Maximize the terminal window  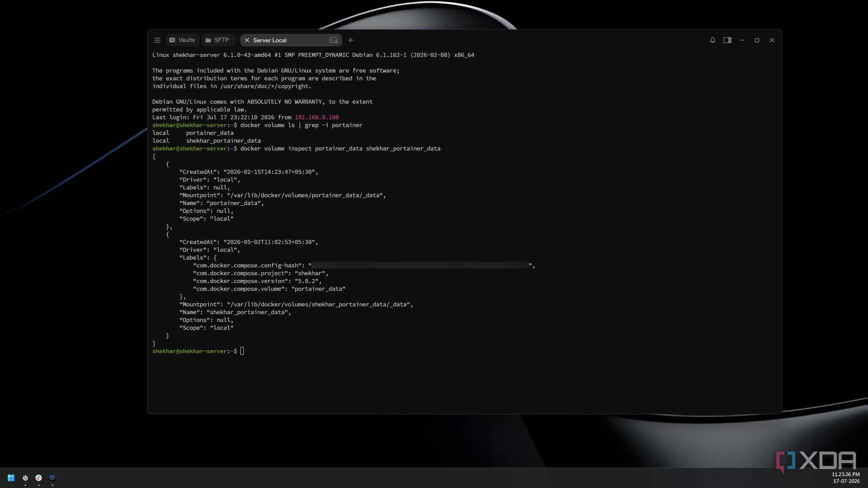757,40
